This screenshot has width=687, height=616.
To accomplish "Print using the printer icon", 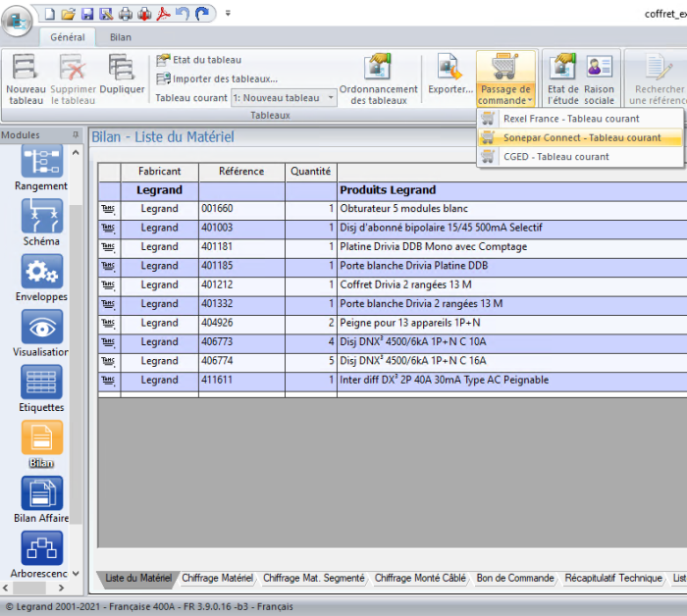I will [x=126, y=14].
